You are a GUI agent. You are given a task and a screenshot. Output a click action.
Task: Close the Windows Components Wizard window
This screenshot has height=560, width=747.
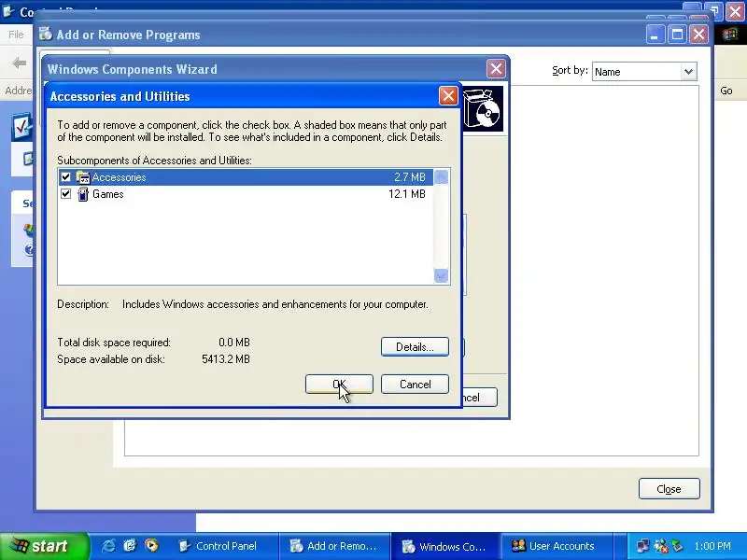[496, 69]
